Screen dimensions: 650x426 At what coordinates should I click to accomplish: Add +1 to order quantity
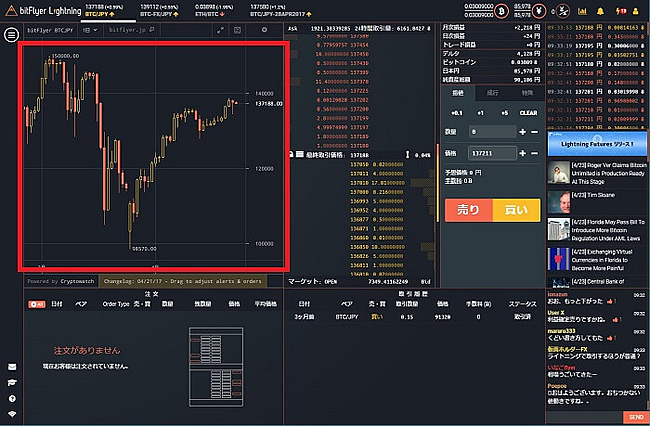coord(480,113)
